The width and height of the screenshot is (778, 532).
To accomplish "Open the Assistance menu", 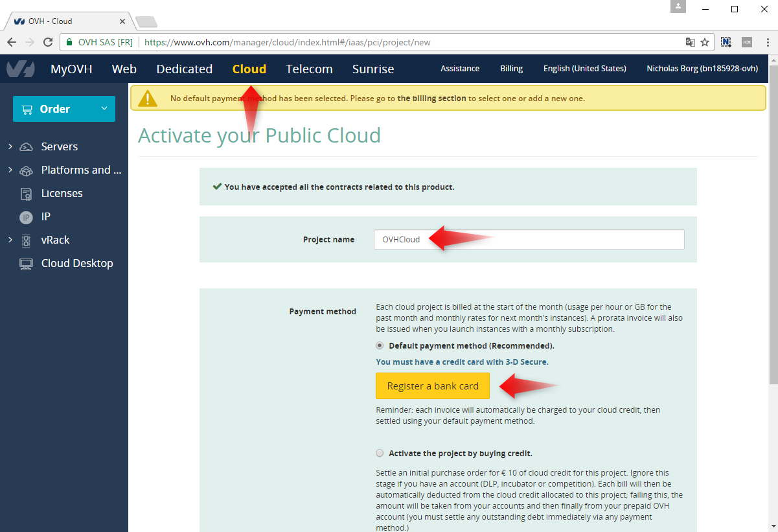I will pos(460,68).
